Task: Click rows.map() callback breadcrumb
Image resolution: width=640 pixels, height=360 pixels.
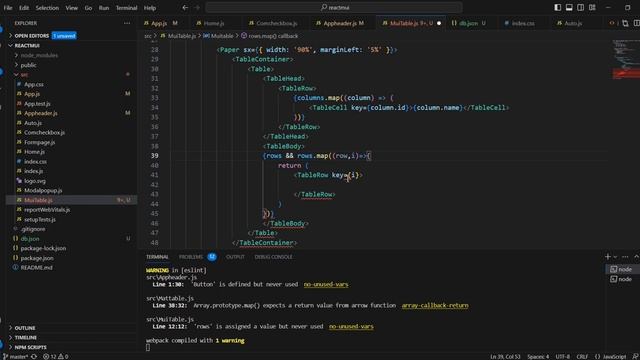Action: 273,36
